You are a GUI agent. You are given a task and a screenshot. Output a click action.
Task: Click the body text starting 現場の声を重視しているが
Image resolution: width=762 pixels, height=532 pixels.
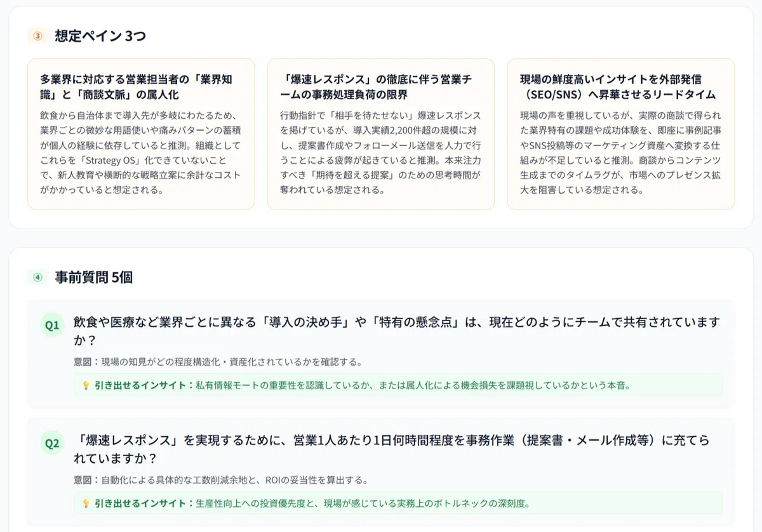click(620, 152)
